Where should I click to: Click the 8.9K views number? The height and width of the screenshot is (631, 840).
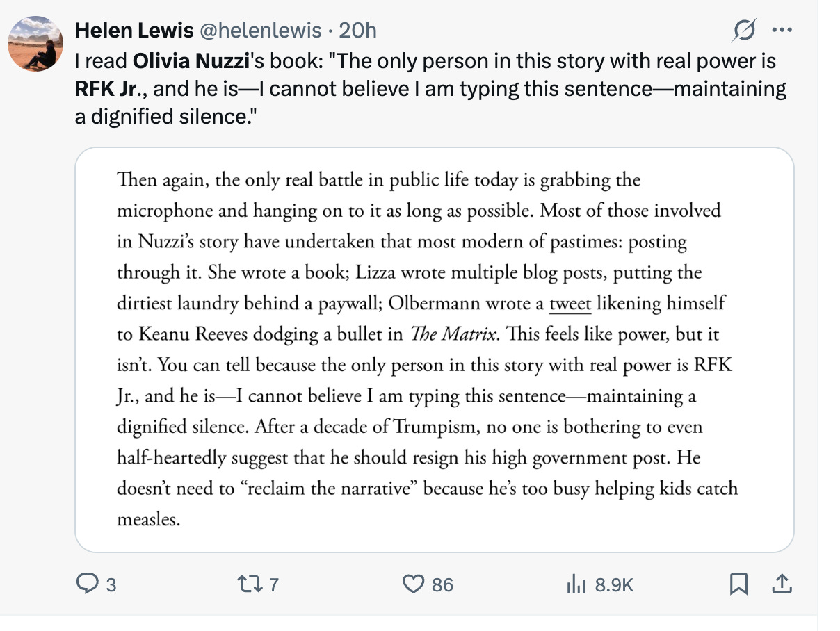(614, 585)
